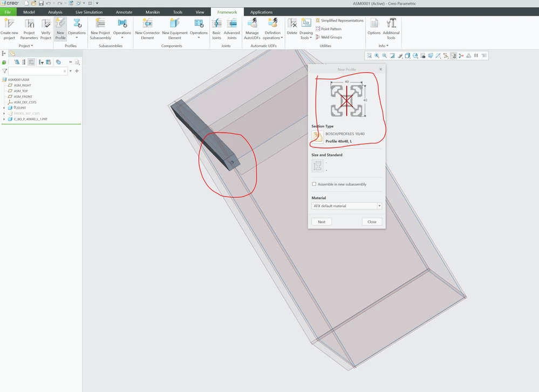Open framework Options icon
The width and height of the screenshot is (539, 392).
[x=374, y=23]
